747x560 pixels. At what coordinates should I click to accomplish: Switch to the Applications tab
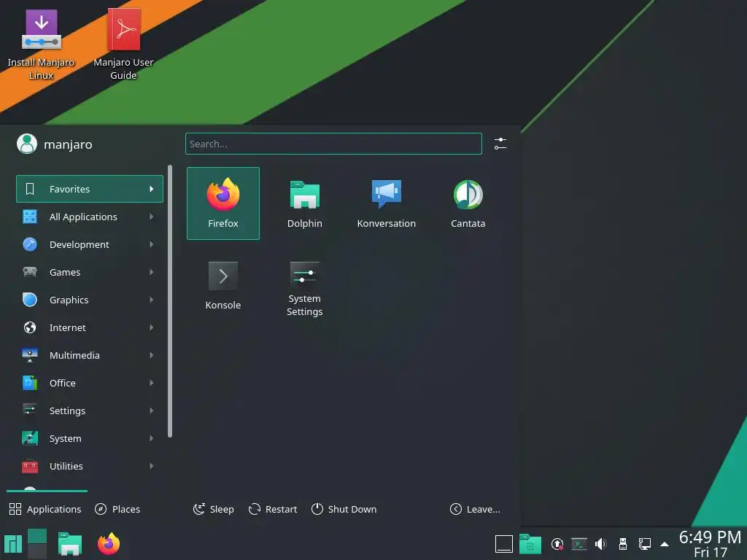click(x=45, y=509)
